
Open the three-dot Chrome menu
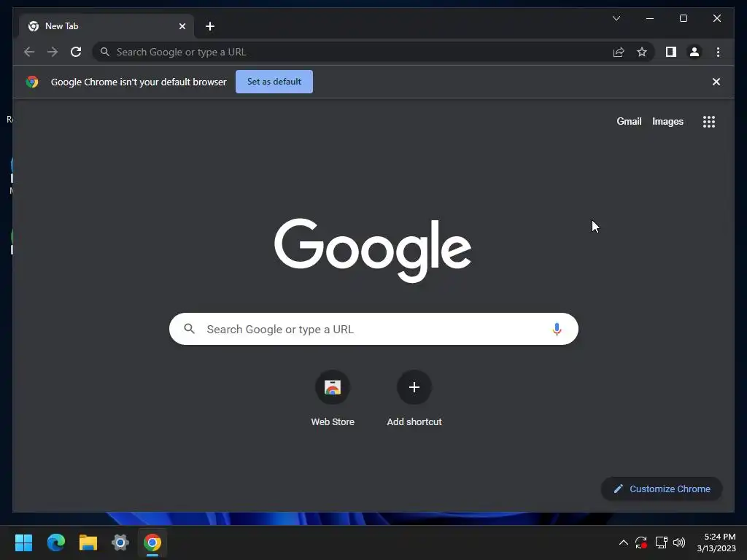click(718, 52)
